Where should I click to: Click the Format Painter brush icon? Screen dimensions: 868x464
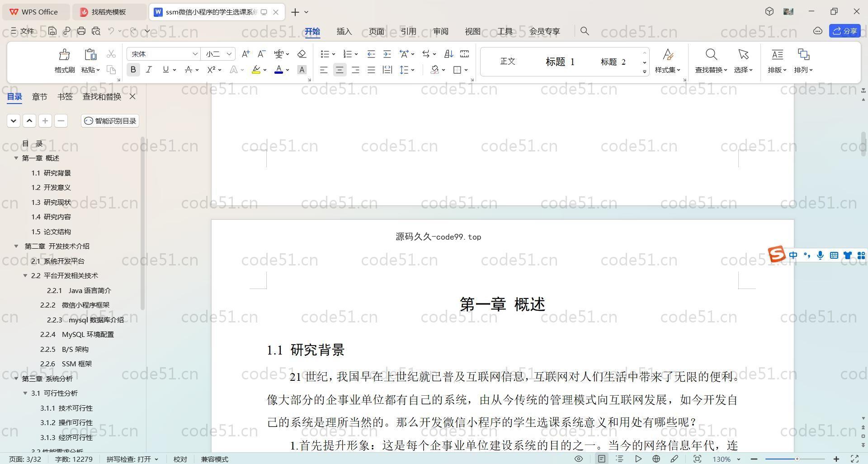click(64, 55)
